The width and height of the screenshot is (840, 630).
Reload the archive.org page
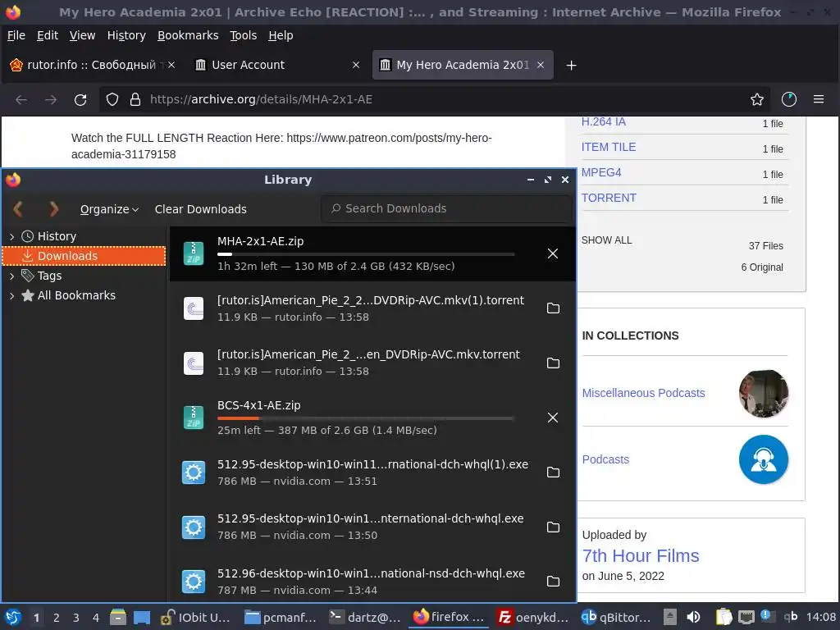[x=80, y=99]
